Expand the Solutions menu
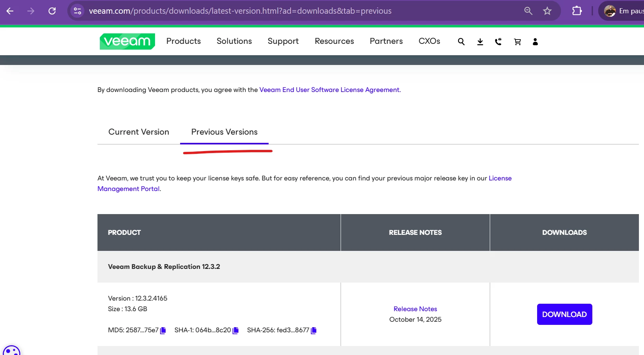This screenshot has width=644, height=355. 234,41
